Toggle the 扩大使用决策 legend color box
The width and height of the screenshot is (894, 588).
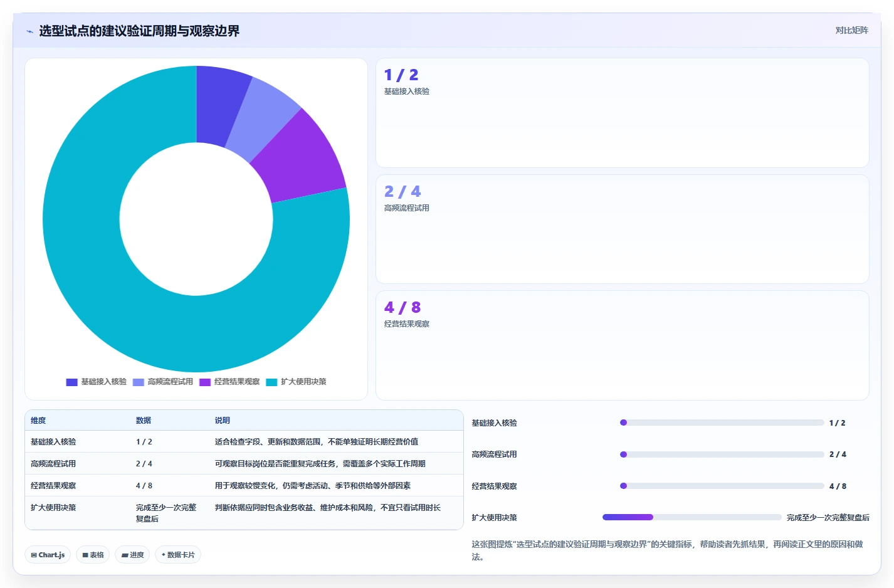pos(271,382)
